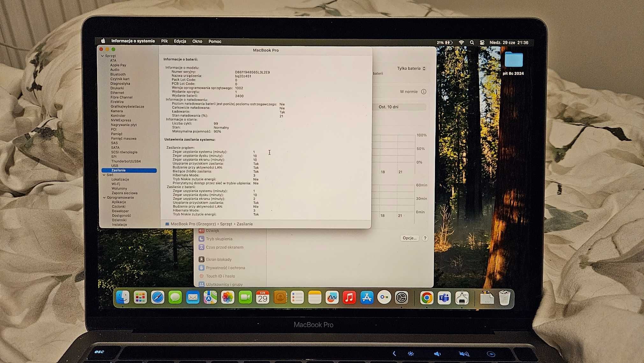Viewport: 644px width, 363px height.
Task: Open Messages app in the Dock
Action: 175,298
